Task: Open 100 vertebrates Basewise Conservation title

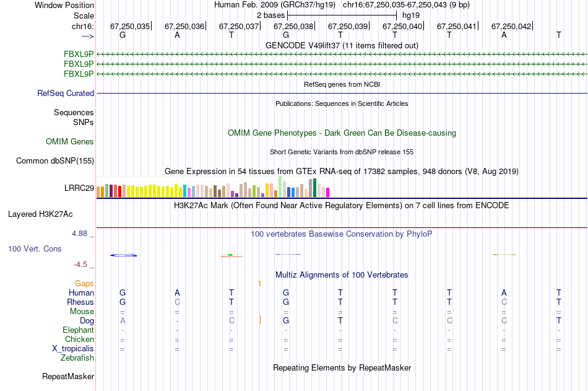Action: (342, 234)
